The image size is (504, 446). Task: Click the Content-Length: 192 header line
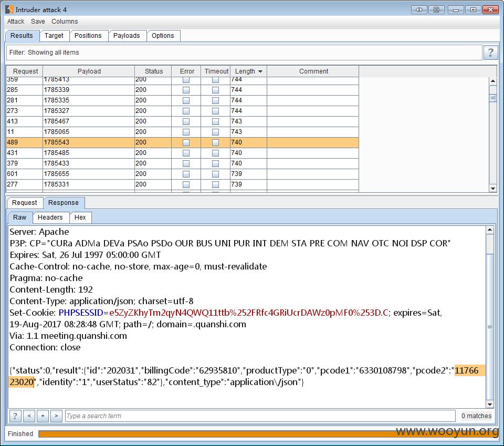click(x=51, y=290)
